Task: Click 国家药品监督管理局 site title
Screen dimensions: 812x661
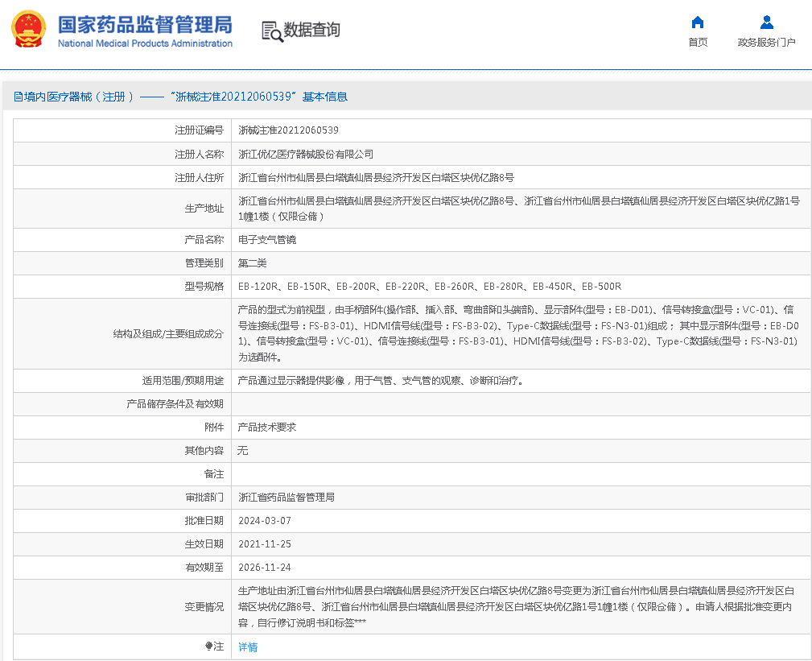Action: tap(145, 25)
